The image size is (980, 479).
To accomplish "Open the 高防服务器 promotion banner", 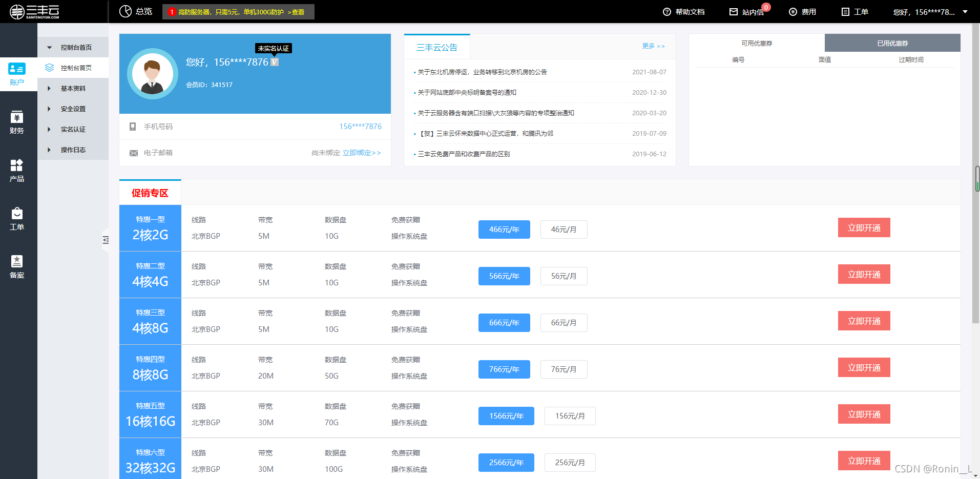I will click(238, 12).
